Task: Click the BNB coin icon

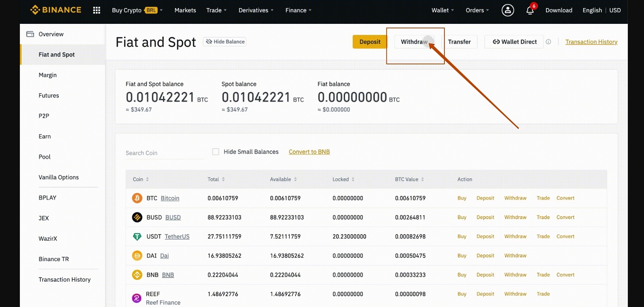Action: coord(137,275)
